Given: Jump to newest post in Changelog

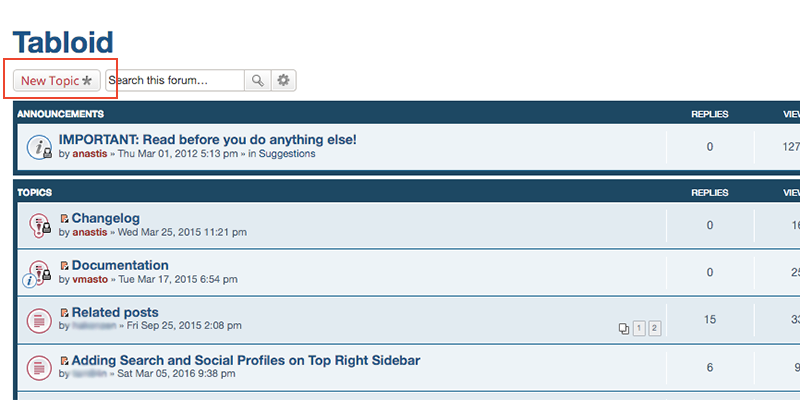Looking at the screenshot, I should 64,219.
